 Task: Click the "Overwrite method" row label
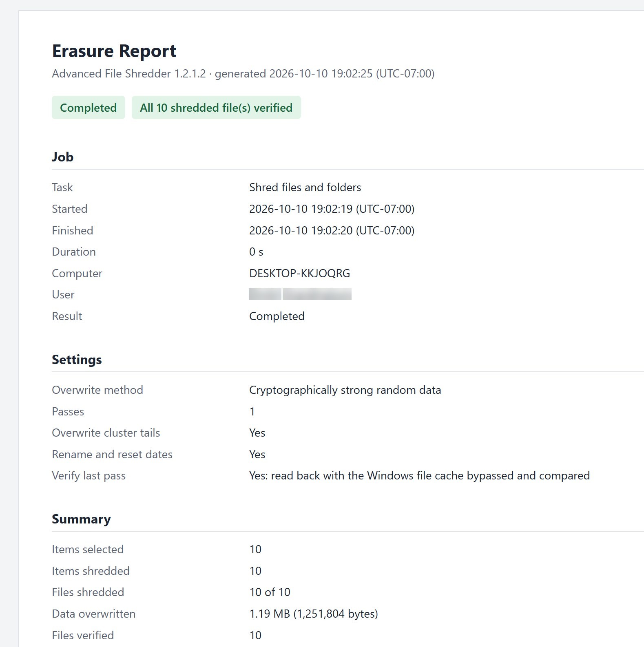(x=97, y=390)
